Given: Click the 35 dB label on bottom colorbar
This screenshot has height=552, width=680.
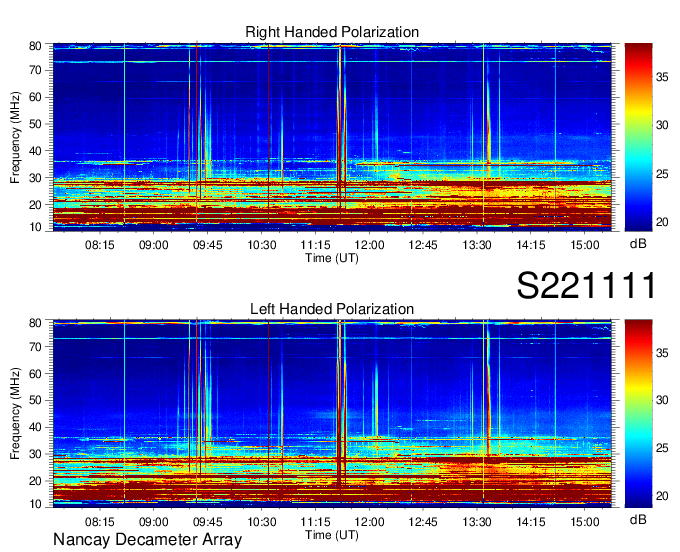Looking at the screenshot, I should tap(662, 353).
